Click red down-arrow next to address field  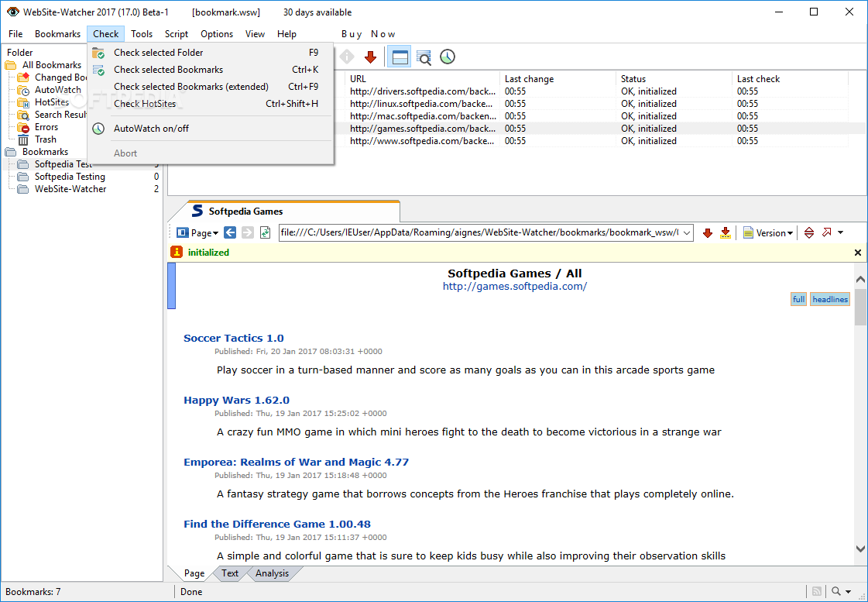coord(708,233)
